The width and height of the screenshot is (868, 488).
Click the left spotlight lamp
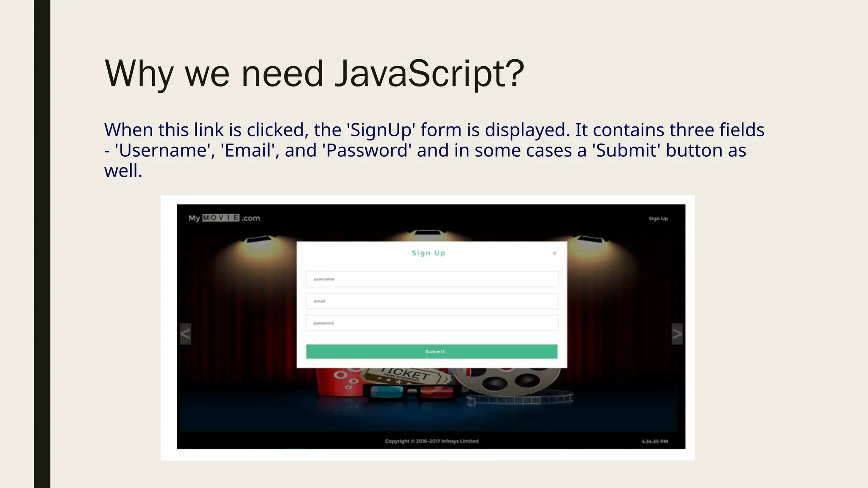coord(260,240)
